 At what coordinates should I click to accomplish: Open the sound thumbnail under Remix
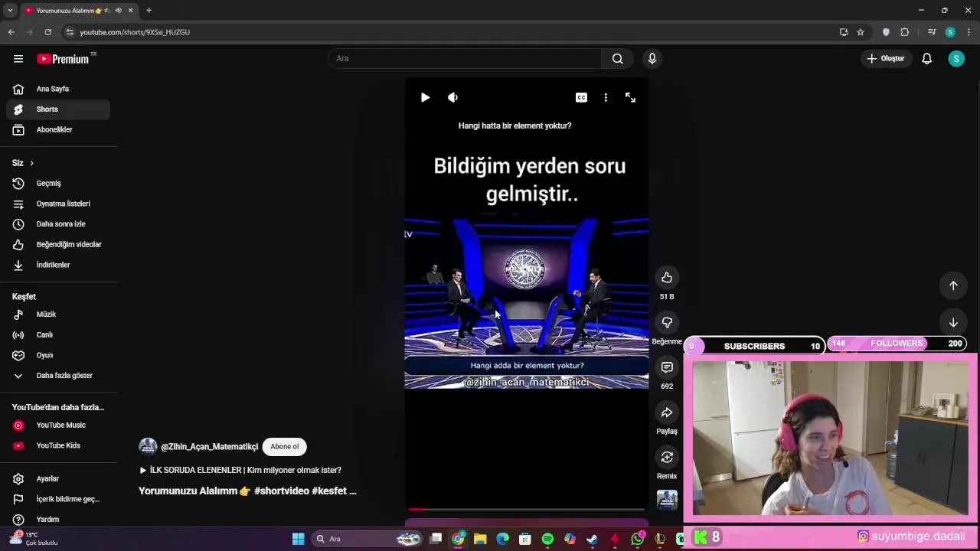coord(667,500)
